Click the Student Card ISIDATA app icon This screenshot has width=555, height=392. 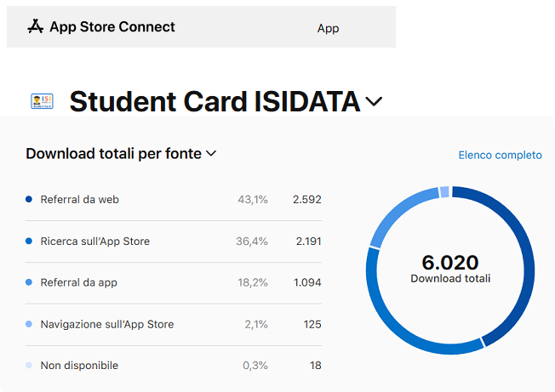pos(41,102)
